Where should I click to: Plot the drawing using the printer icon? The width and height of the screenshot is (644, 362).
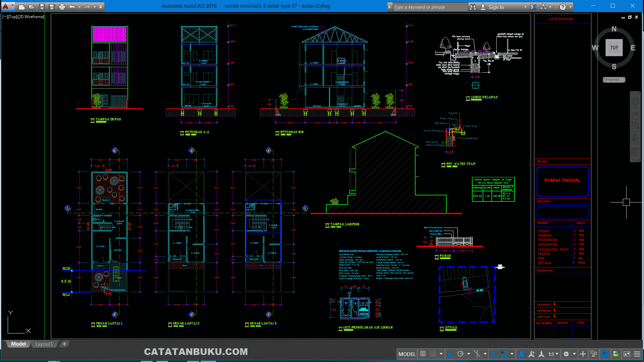[x=62, y=7]
